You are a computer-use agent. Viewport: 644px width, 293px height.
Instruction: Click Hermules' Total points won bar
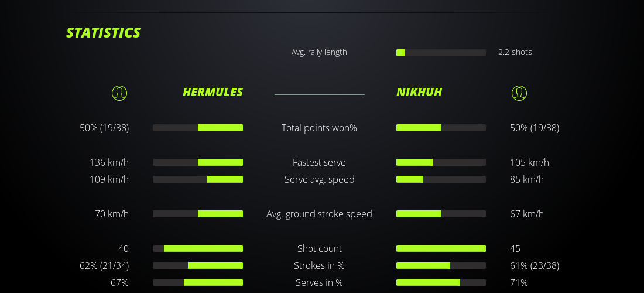click(x=198, y=128)
